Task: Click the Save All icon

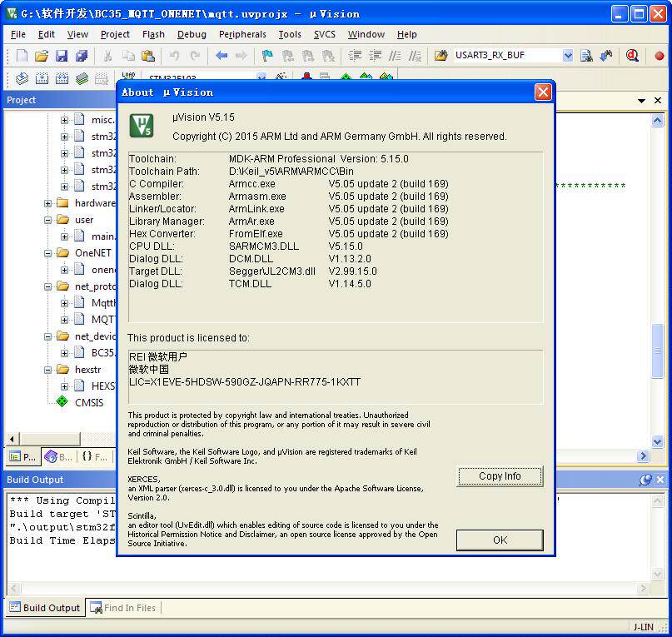Action: pos(82,56)
